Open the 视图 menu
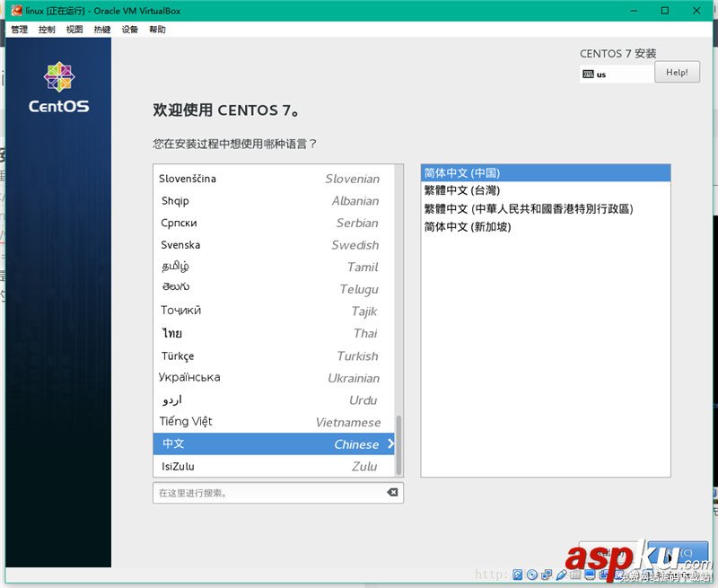718x588 pixels. [x=74, y=30]
